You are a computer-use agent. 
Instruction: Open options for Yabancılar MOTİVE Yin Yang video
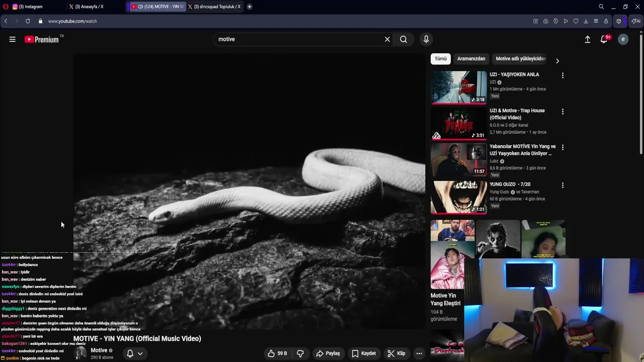tap(562, 147)
